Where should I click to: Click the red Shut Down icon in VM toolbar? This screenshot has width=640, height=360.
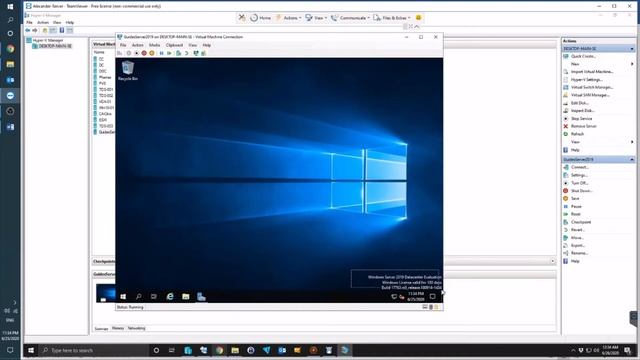(x=144, y=53)
